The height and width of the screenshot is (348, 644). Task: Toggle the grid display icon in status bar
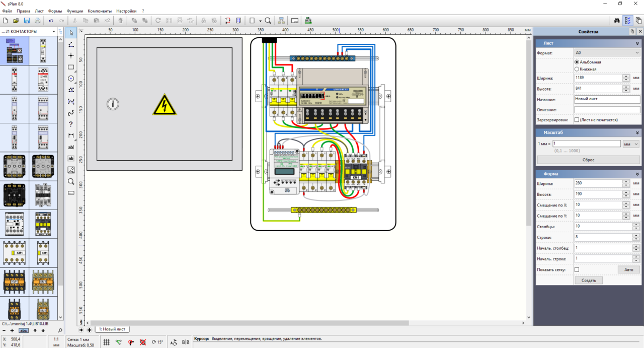point(107,342)
